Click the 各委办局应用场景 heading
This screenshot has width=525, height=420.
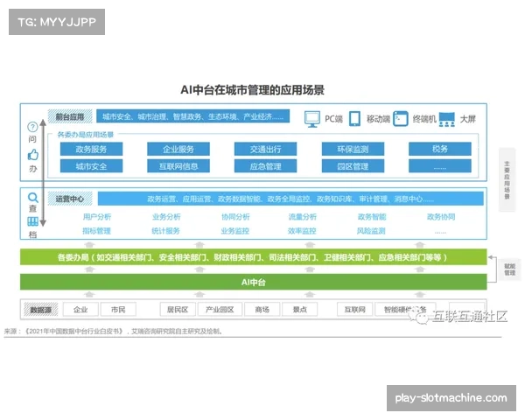[86, 135]
